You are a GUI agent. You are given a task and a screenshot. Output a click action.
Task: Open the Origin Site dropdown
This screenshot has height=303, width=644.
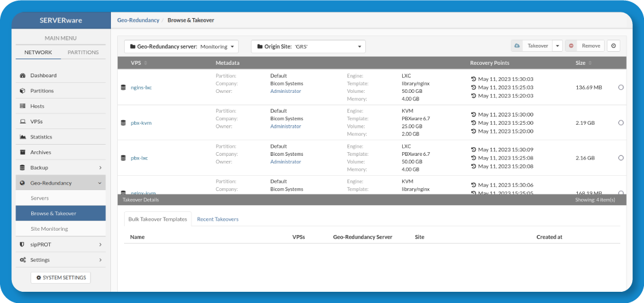[x=308, y=47]
